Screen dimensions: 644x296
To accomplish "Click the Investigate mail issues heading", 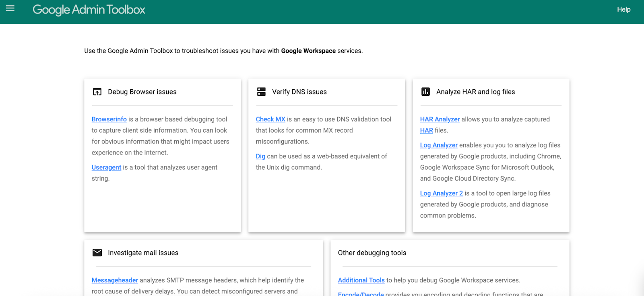I will [x=143, y=253].
